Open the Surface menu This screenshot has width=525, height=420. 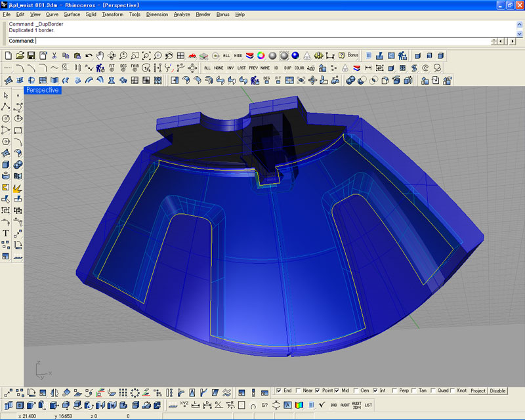[x=72, y=14]
